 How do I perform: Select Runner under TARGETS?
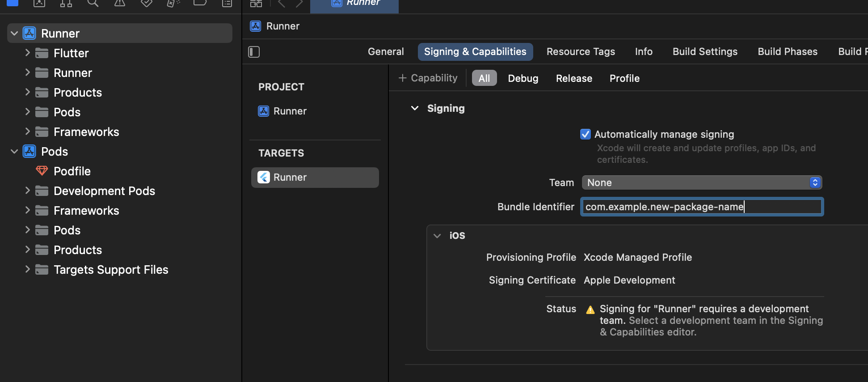[315, 177]
